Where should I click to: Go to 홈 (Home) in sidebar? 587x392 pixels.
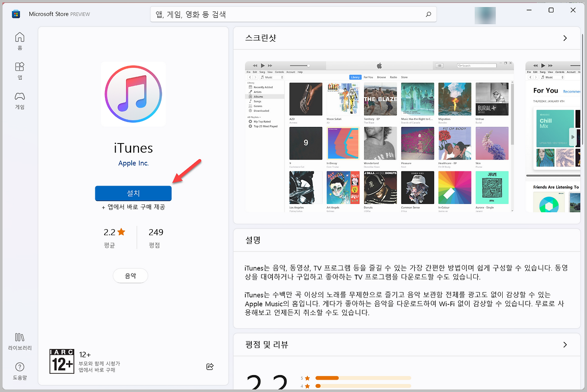tap(20, 41)
